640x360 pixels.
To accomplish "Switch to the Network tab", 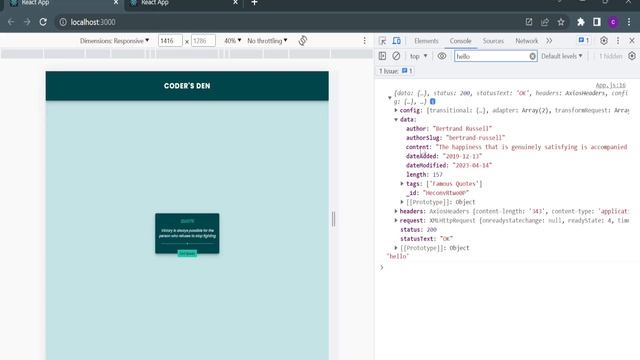I will 527,41.
